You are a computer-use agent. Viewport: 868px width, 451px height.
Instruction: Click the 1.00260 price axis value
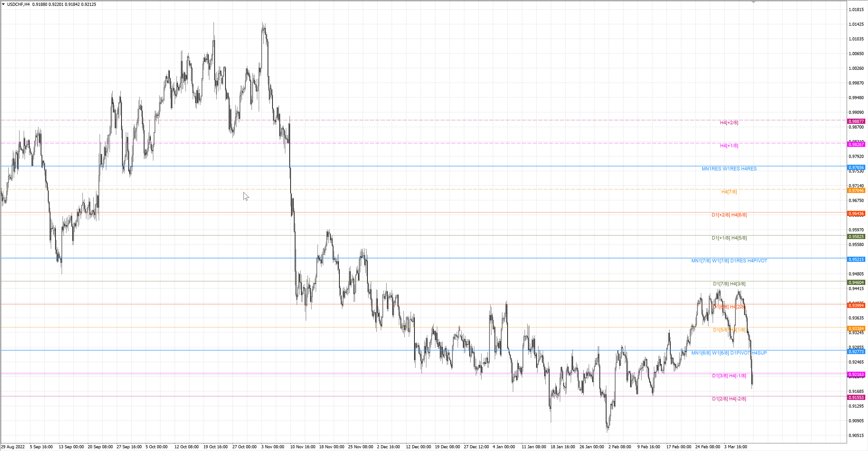(x=856, y=68)
